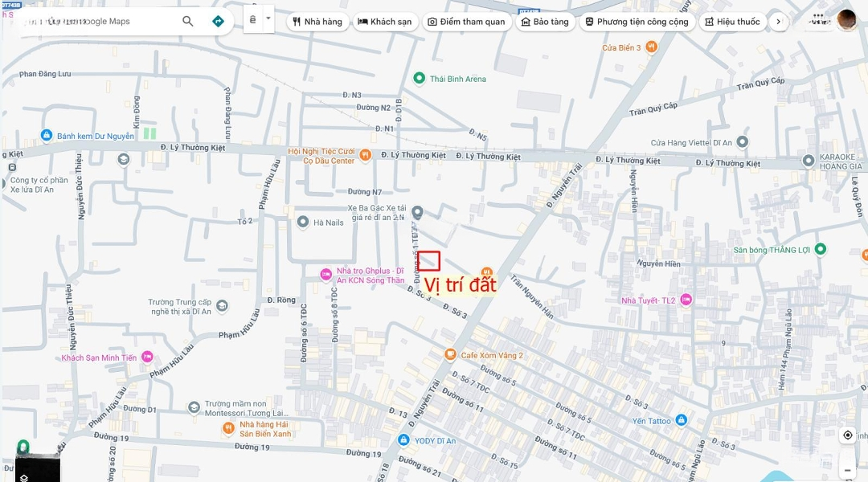Click the YODY Dĩ An shop marker

coord(403,440)
